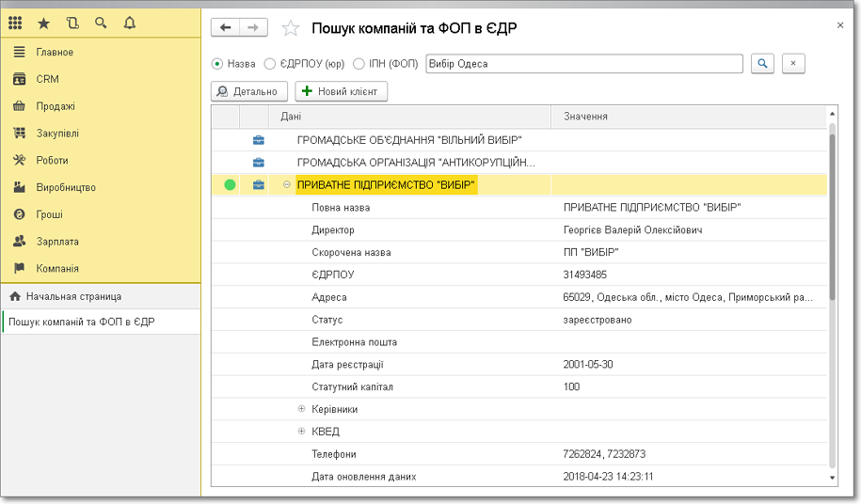Select the Назва radio button
Image resolution: width=861 pixels, height=504 pixels.
pyautogui.click(x=217, y=64)
